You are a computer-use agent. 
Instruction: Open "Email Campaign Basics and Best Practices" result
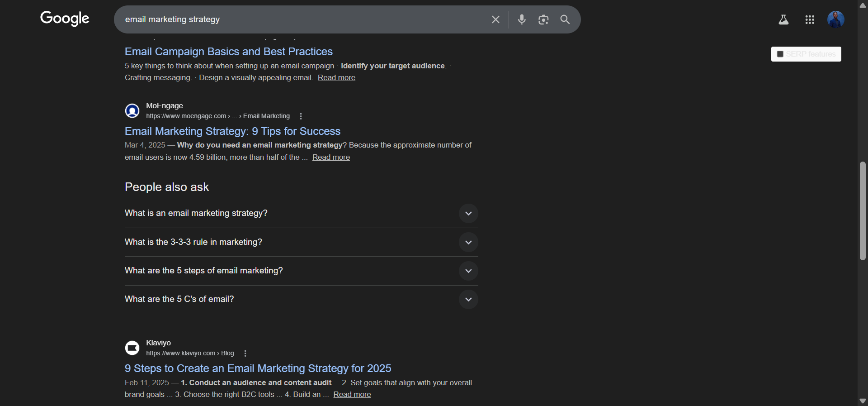[x=228, y=52]
